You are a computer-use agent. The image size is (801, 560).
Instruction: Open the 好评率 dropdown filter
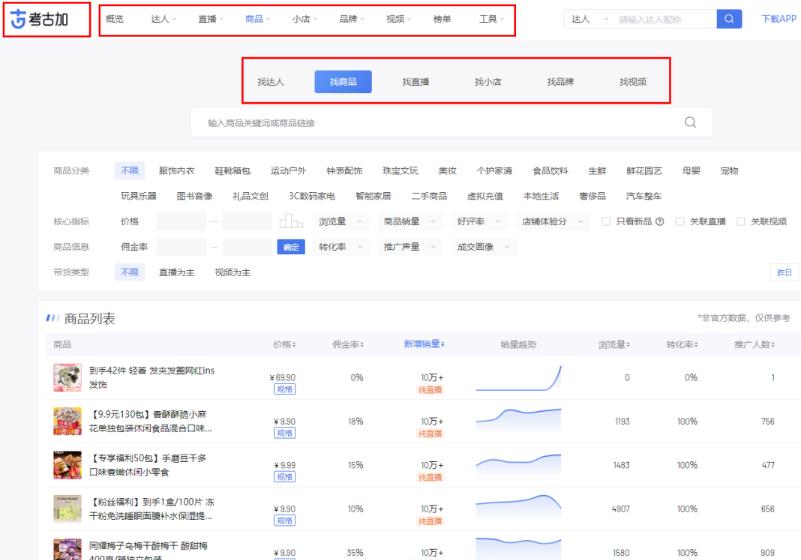point(478,221)
